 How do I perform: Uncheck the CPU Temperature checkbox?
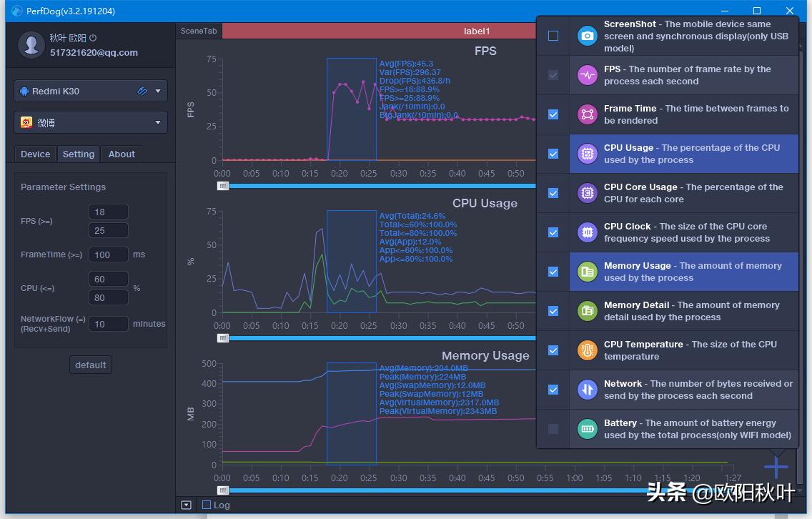click(553, 351)
